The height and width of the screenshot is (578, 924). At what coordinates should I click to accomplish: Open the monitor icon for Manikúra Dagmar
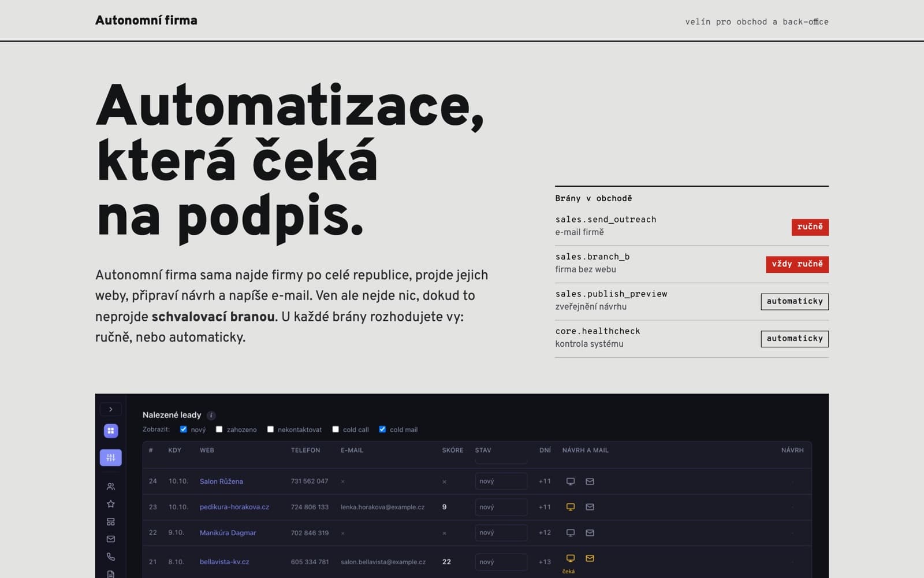[x=571, y=533]
